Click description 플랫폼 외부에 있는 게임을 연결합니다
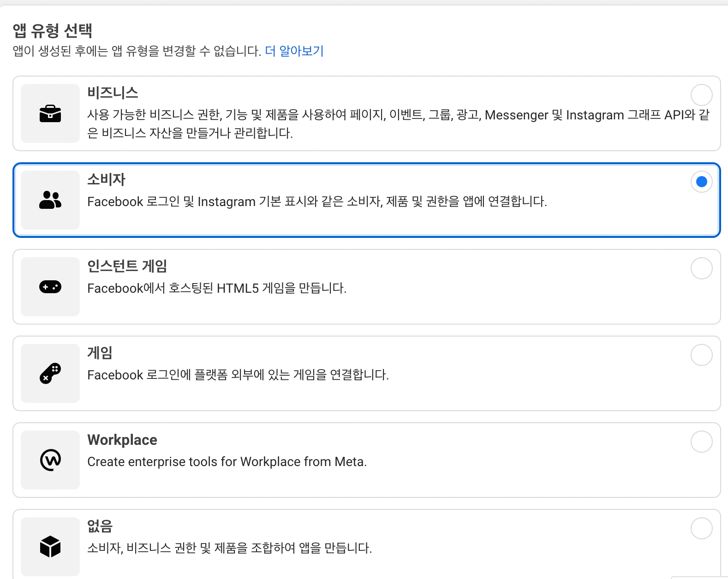Viewport: 728px width, 579px height. pos(238,375)
